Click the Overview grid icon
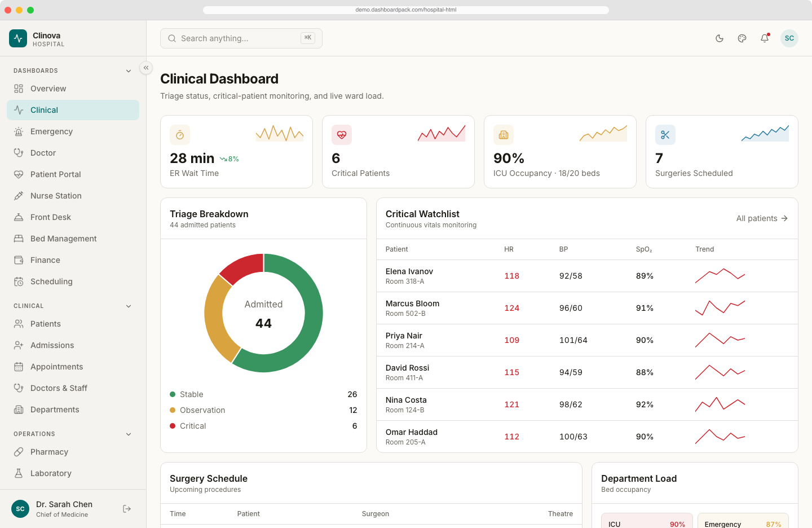812x528 pixels. pos(19,89)
